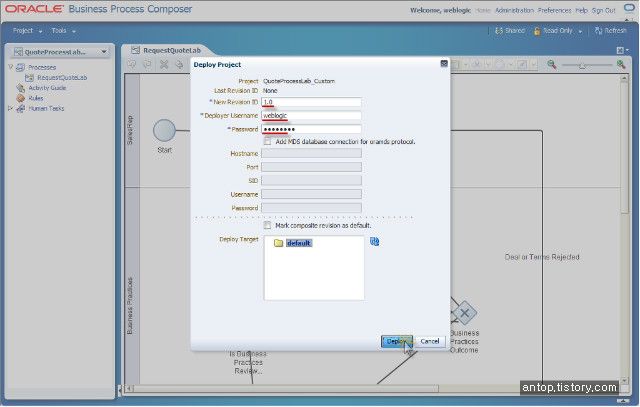Open the Tools menu
The image size is (640, 407).
pos(63,31)
